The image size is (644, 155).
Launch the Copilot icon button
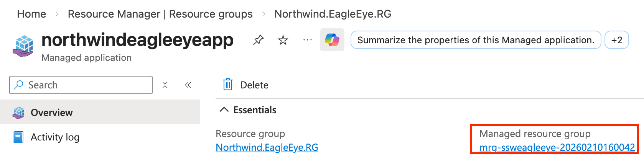coord(332,40)
